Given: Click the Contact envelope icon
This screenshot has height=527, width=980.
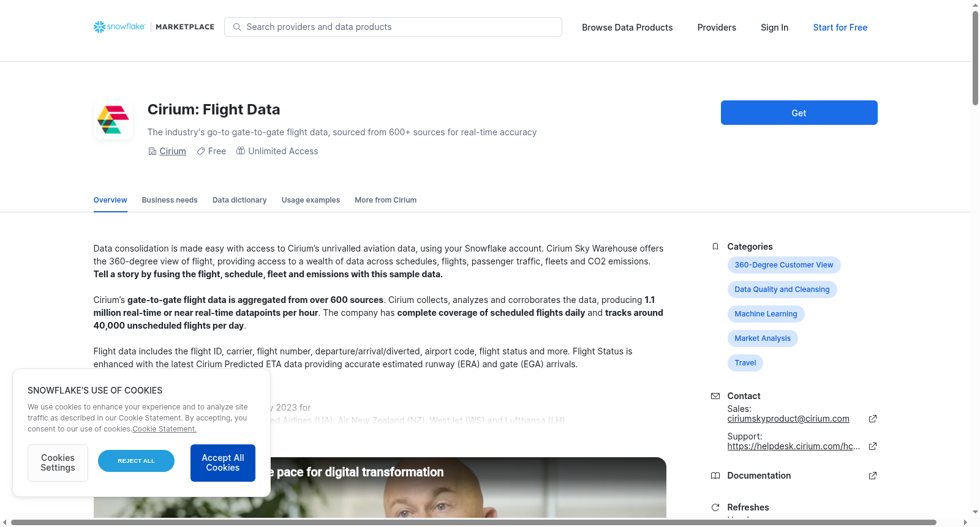Looking at the screenshot, I should point(715,396).
